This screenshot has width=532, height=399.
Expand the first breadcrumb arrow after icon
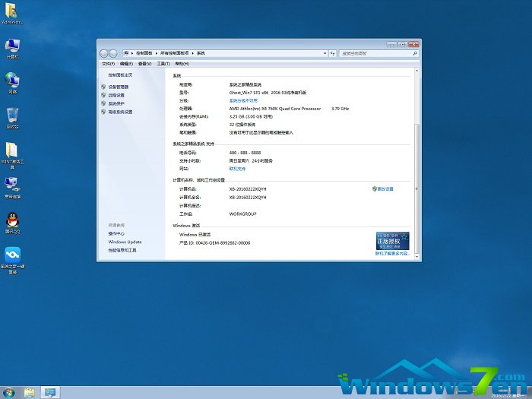pos(132,53)
